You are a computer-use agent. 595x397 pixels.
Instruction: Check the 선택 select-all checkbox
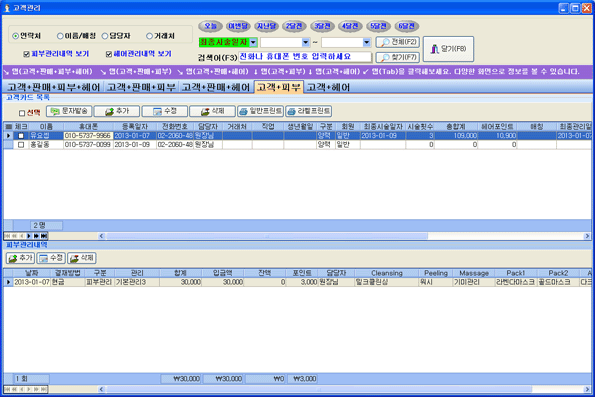pyautogui.click(x=22, y=113)
